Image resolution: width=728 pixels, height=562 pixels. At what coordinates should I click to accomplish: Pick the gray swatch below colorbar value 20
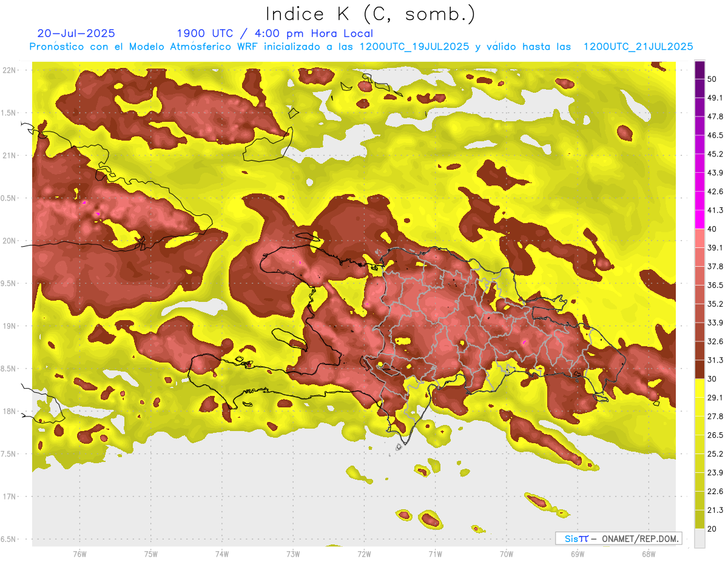(699, 538)
